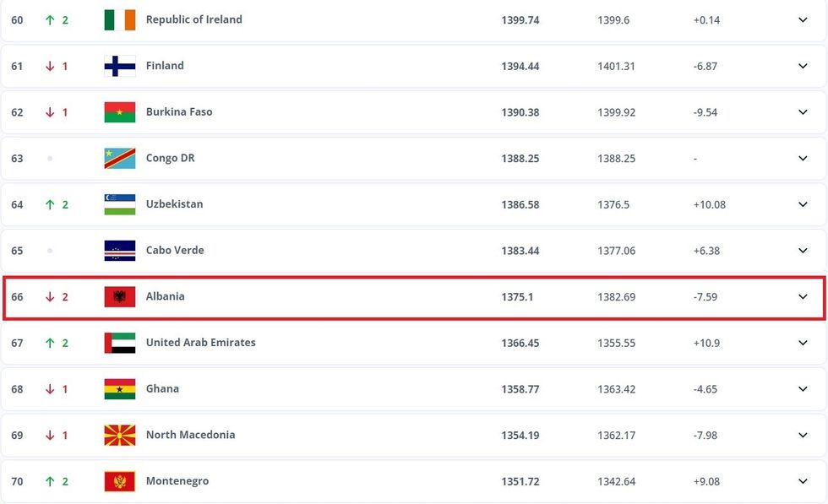Click the Burkina Faso flag icon

[x=119, y=112]
